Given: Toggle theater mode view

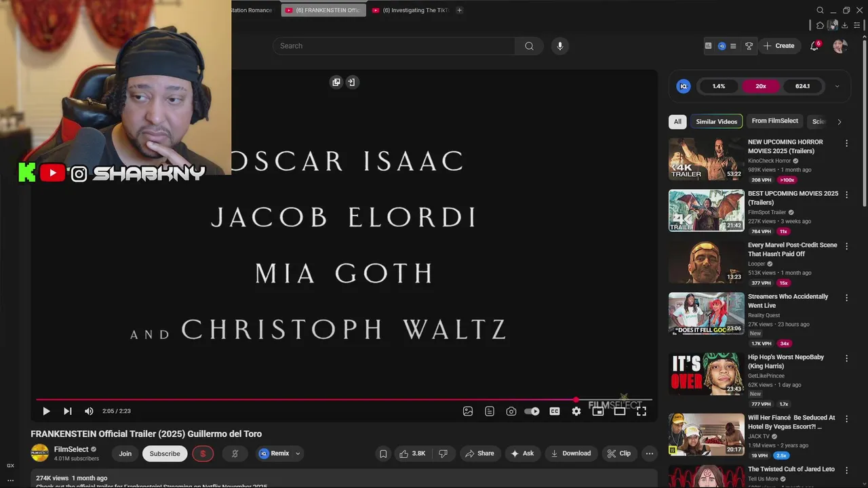Looking at the screenshot, I should point(619,411).
